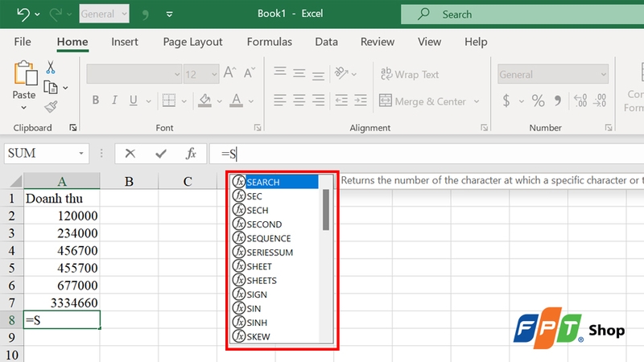Switch to the Formulas tab

[270, 42]
